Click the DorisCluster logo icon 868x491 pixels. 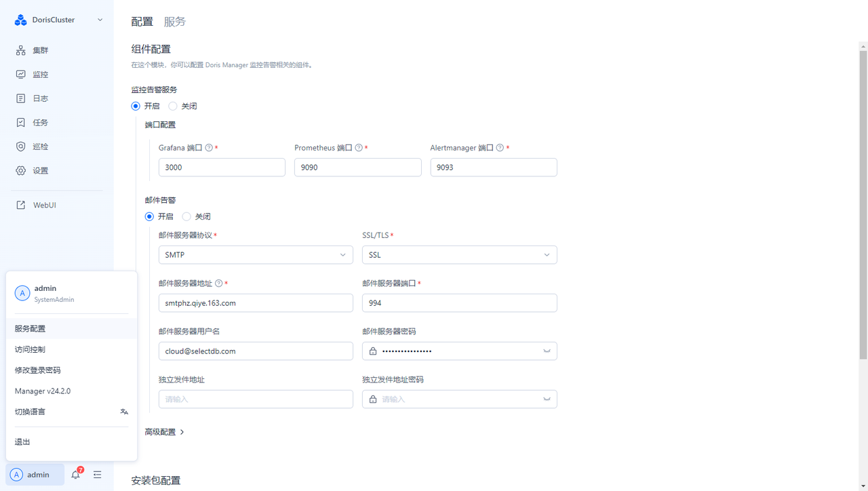click(20, 20)
